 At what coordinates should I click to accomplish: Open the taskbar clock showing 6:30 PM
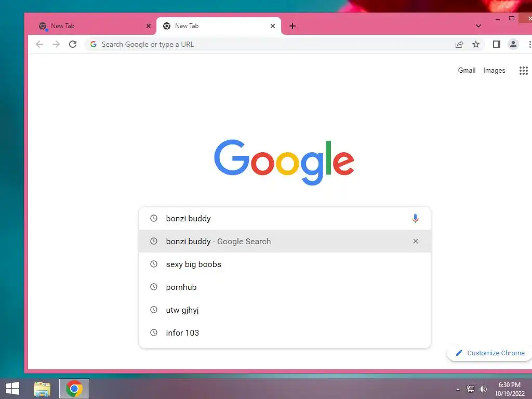pos(509,389)
